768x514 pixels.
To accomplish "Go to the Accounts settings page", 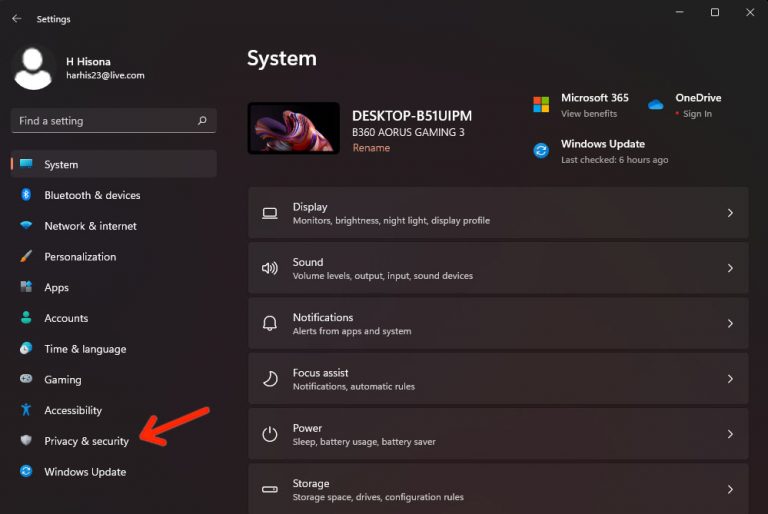I will coord(66,318).
